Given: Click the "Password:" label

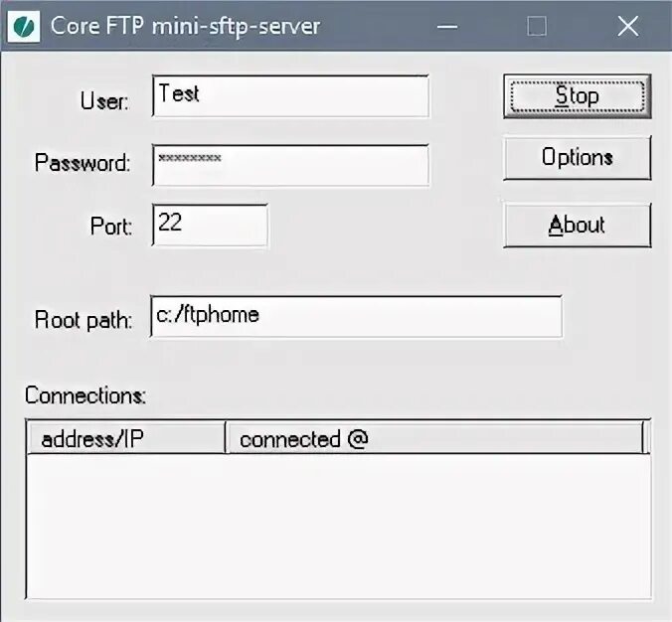Looking at the screenshot, I should 83,163.
